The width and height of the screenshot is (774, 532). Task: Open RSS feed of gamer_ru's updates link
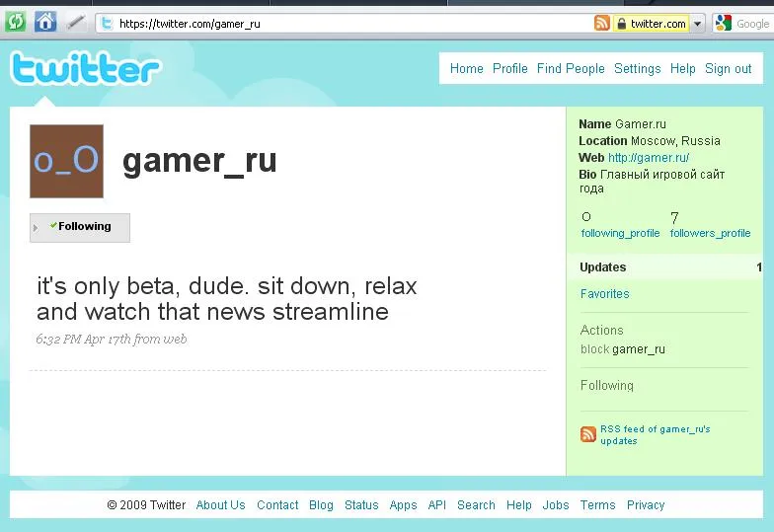coord(656,434)
